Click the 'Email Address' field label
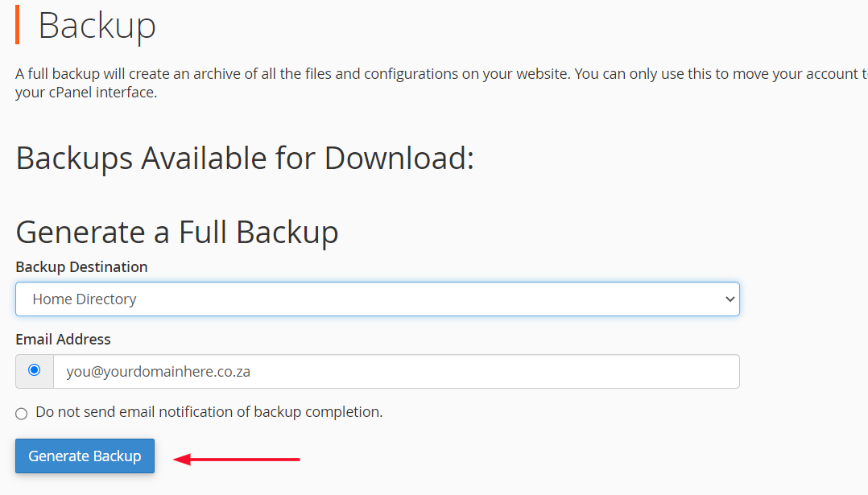This screenshot has width=868, height=495. 63,339
